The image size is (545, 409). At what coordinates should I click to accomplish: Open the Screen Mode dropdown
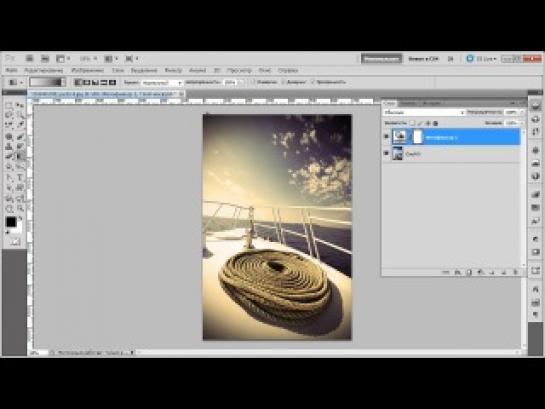132,59
